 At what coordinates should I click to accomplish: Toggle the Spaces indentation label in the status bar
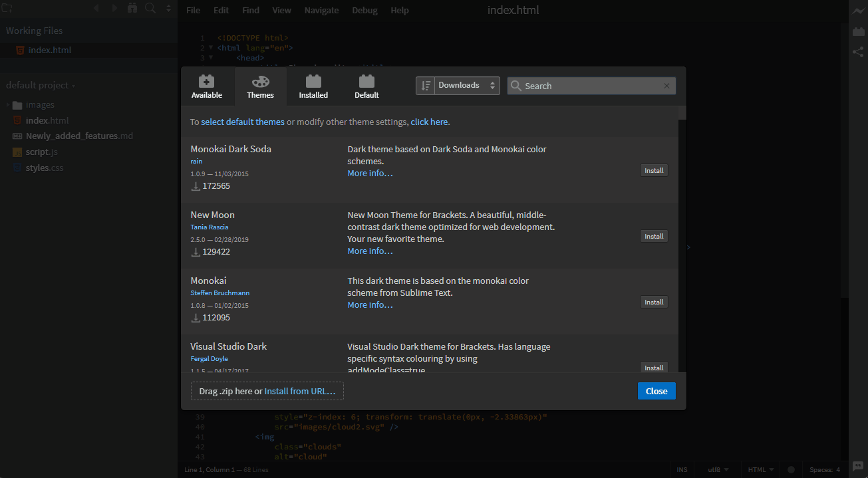[x=820, y=469]
